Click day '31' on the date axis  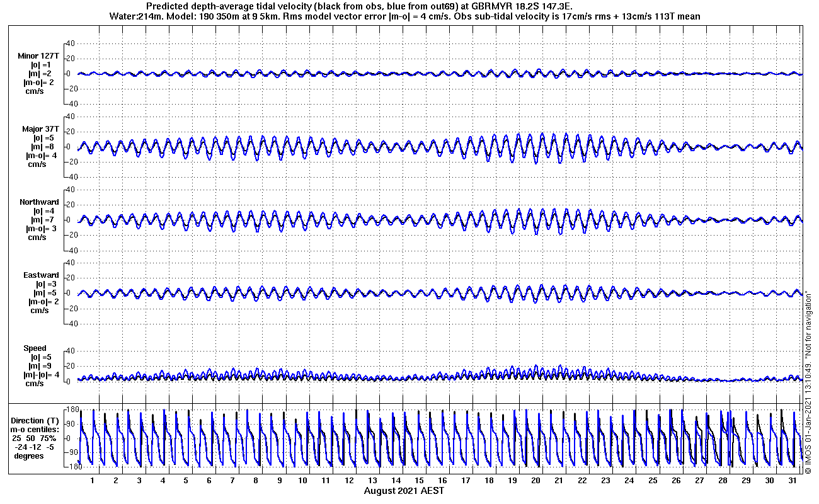click(x=793, y=480)
